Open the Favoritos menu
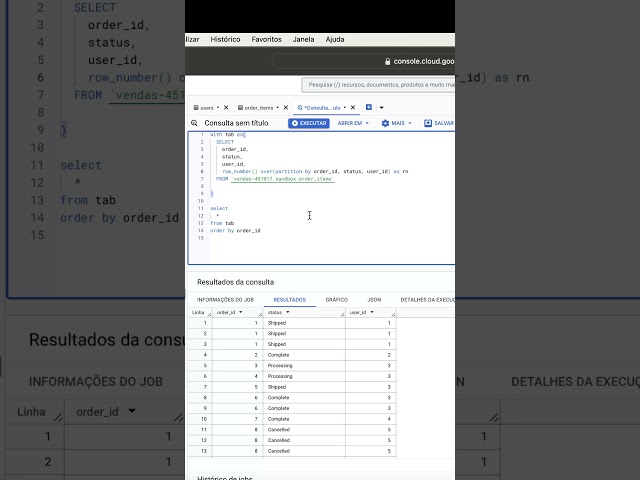 pos(267,40)
